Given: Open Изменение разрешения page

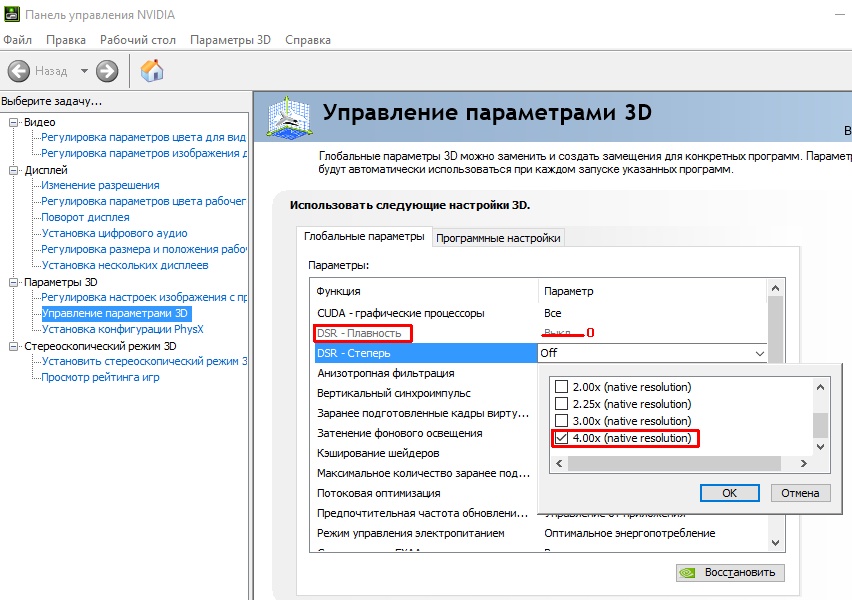Looking at the screenshot, I should click(101, 185).
